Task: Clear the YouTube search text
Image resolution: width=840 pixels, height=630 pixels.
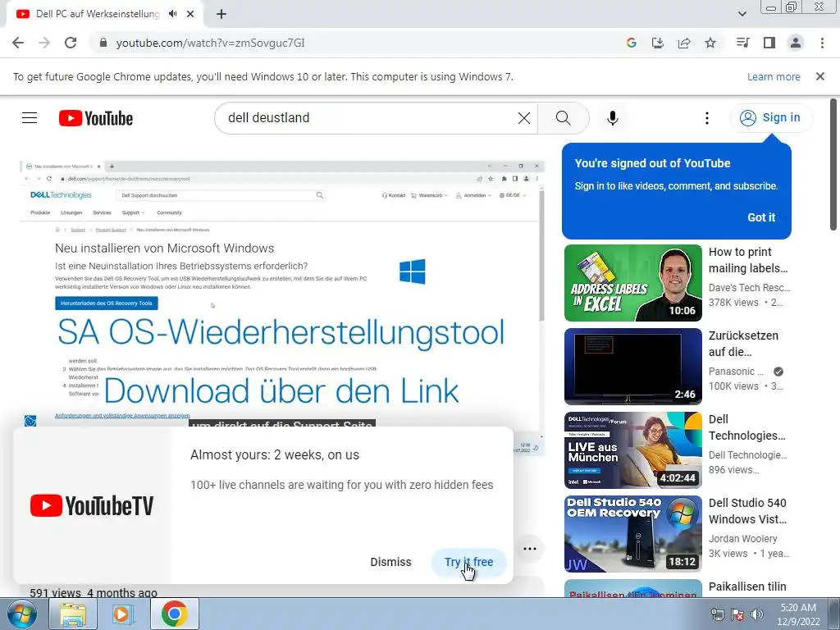Action: click(524, 118)
